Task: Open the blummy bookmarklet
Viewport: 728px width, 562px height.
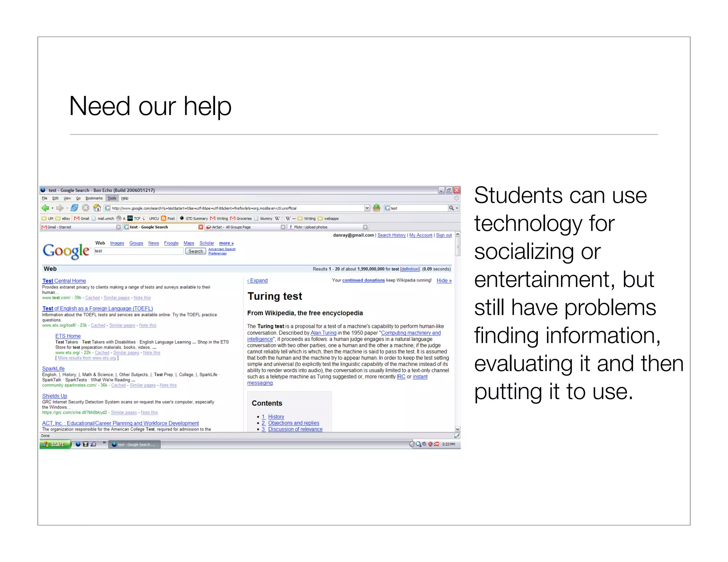Action: [x=264, y=218]
